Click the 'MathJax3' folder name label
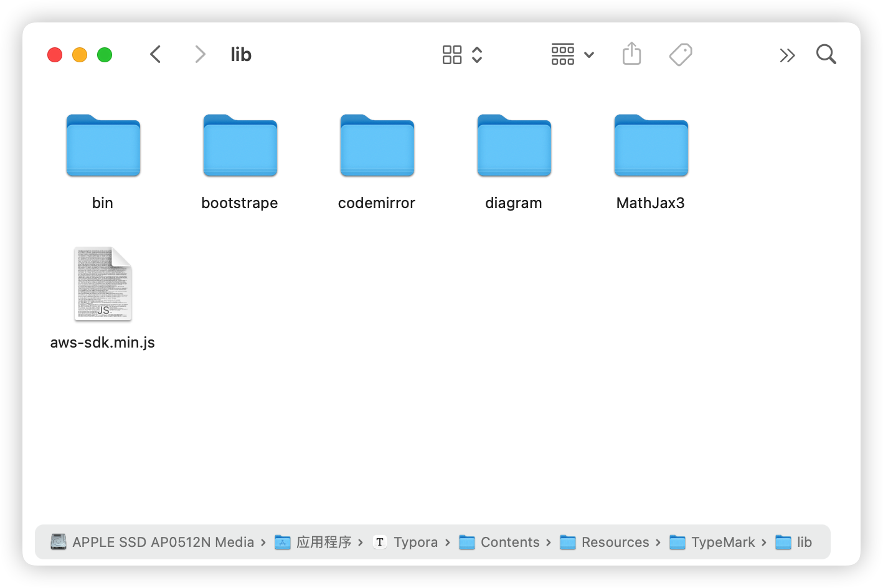Screen dimensions: 883x588 pos(651,203)
